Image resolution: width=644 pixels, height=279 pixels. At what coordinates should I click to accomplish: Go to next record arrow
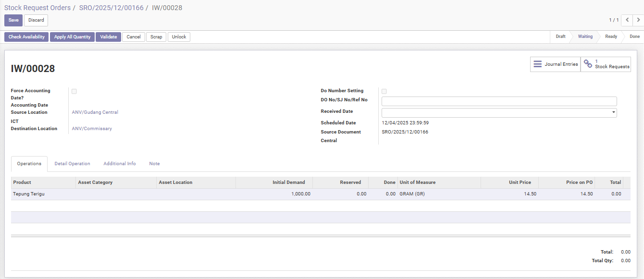coord(638,20)
